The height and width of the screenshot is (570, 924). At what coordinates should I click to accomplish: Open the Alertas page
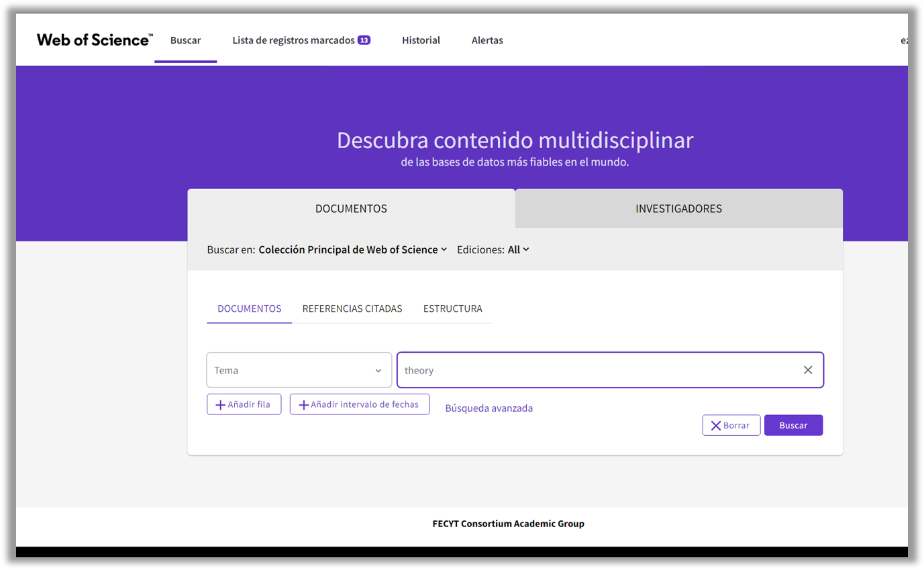487,40
